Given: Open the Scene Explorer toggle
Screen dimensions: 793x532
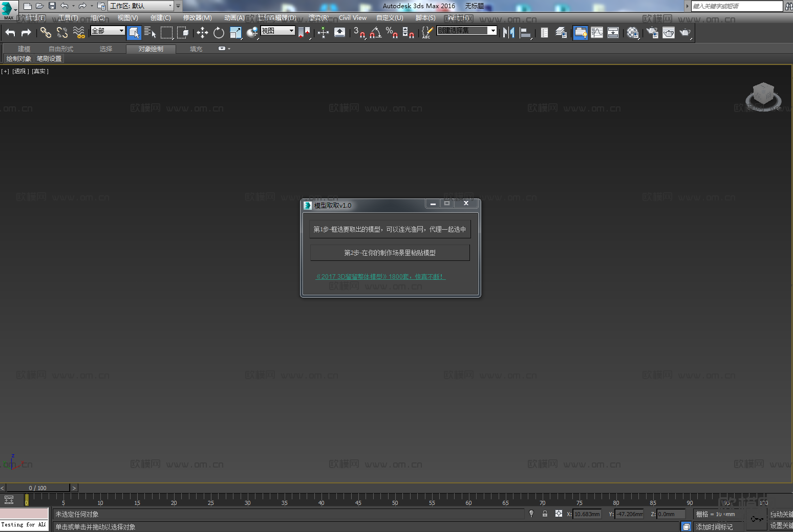Looking at the screenshot, I should pyautogui.click(x=544, y=33).
